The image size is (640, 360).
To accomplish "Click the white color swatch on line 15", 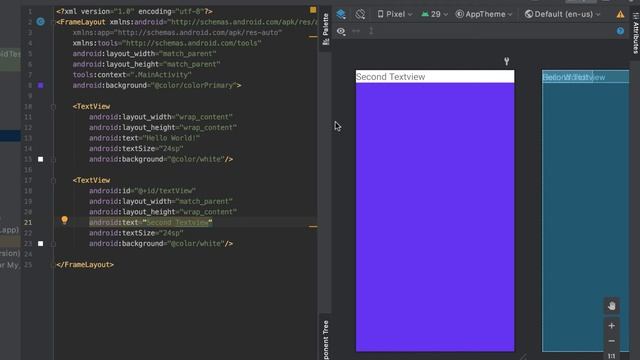I will point(40,159).
